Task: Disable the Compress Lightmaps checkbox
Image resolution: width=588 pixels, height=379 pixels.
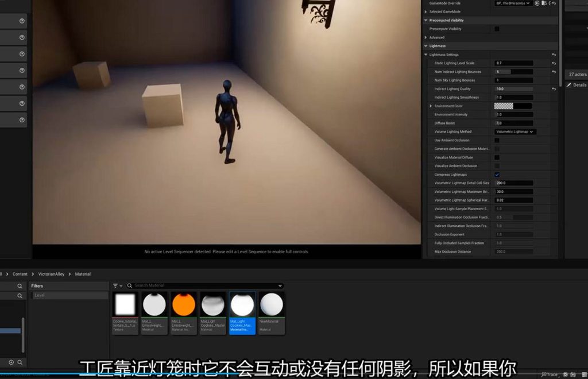Action: (x=497, y=175)
